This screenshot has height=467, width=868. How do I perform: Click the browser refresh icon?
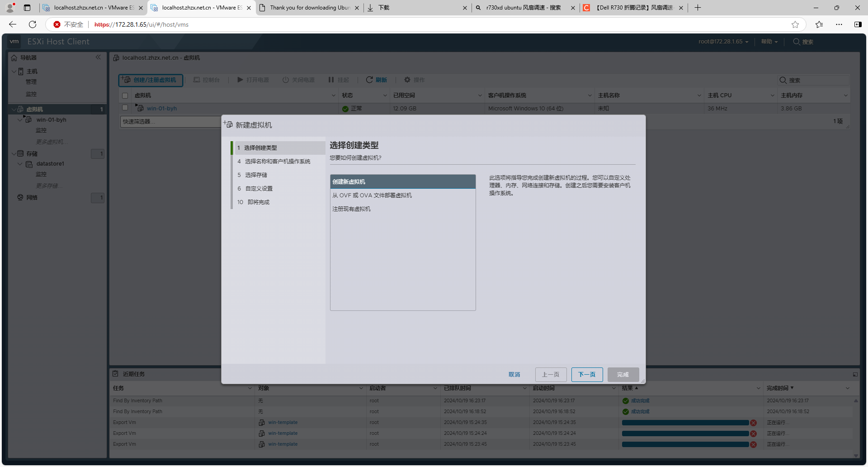click(33, 24)
